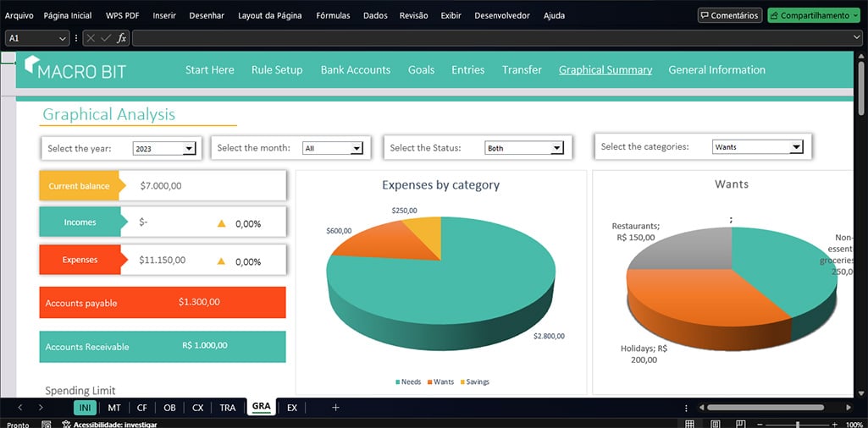Click the macro recording status bar icon

[x=45, y=425]
